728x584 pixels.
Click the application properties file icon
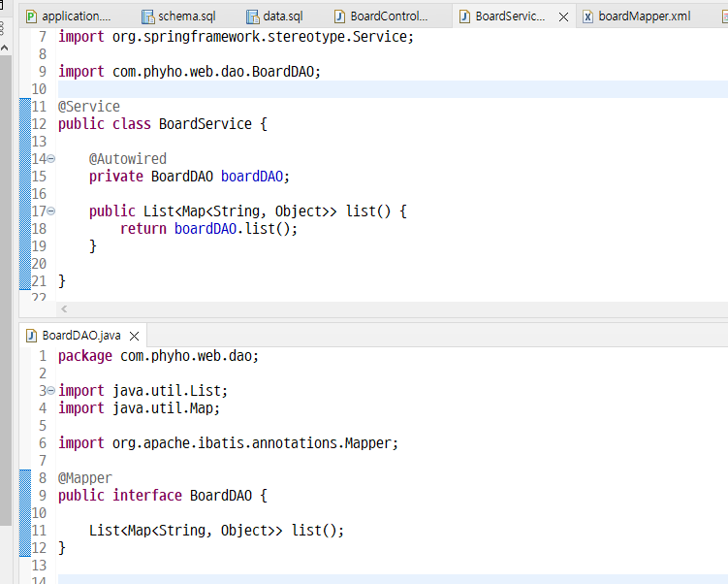[x=31, y=17]
